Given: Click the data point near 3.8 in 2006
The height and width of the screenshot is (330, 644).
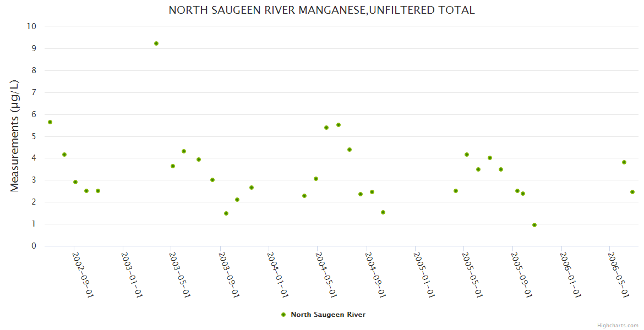Looking at the screenshot, I should click(x=624, y=162).
